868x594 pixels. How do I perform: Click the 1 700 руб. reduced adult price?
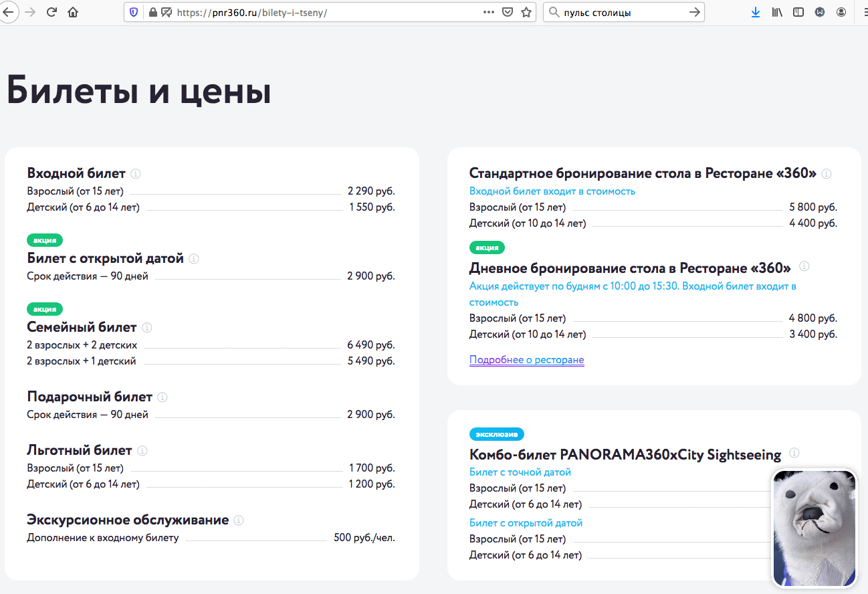372,468
